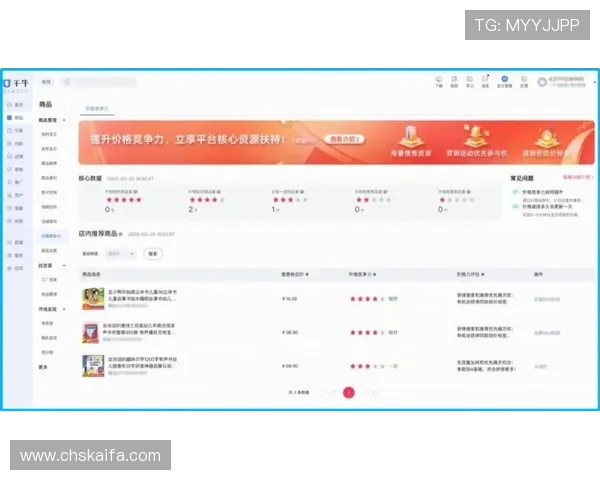Open 内容 in the left sidebar
This screenshot has width=600, height=480.
pos(15,144)
